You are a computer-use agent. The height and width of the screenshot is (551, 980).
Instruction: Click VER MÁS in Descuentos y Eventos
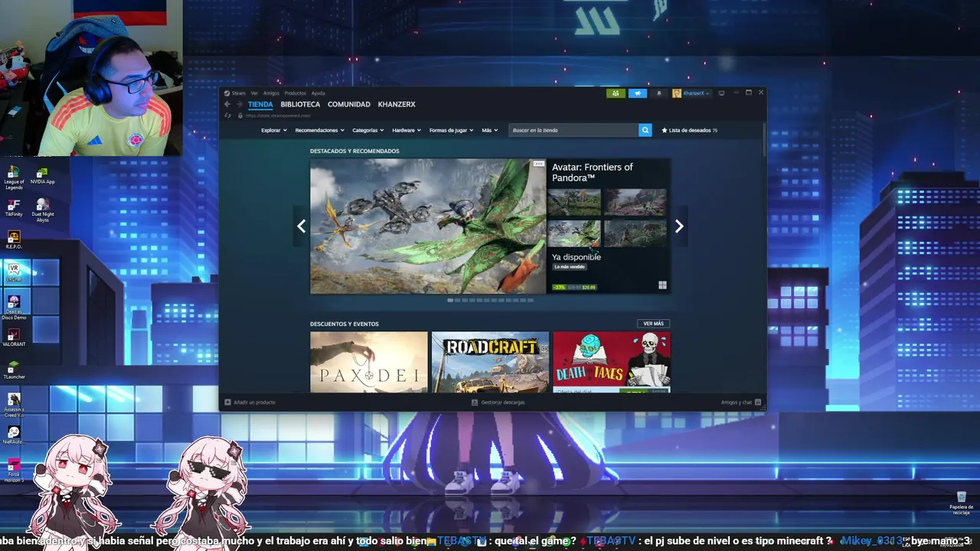[653, 324]
